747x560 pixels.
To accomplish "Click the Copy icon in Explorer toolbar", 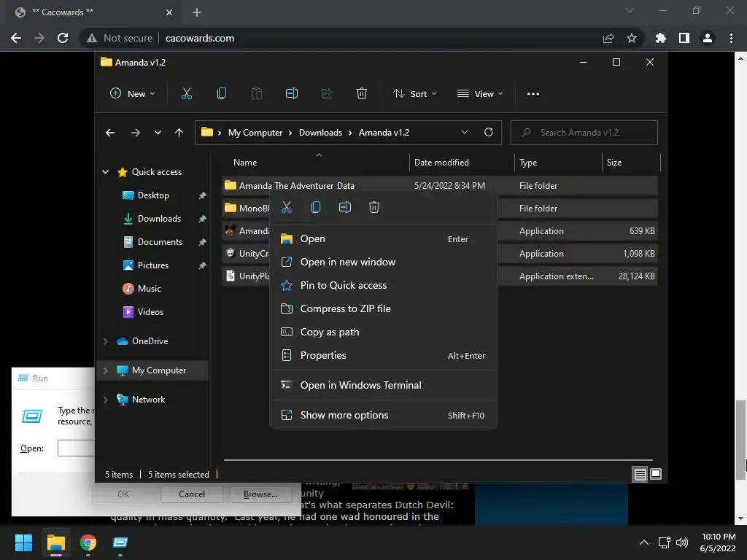I will pos(222,94).
